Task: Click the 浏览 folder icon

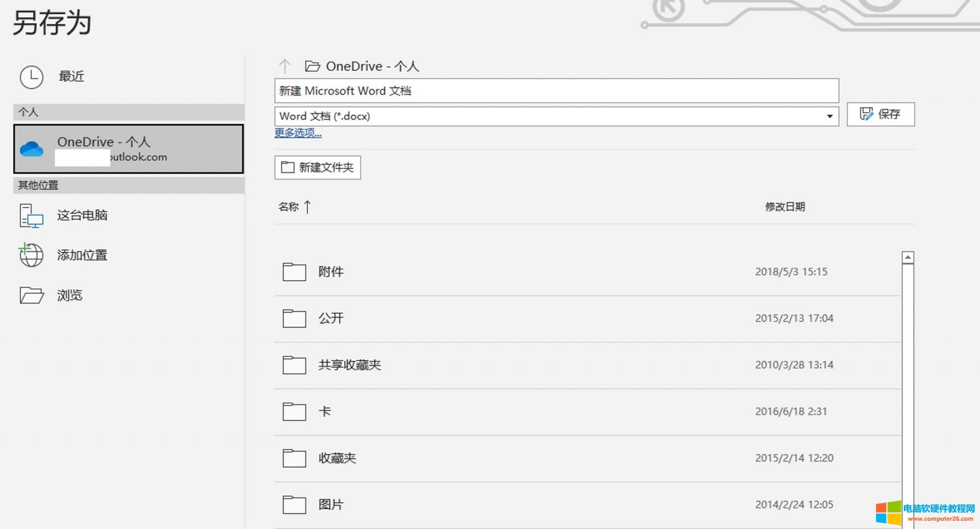Action: click(x=31, y=295)
